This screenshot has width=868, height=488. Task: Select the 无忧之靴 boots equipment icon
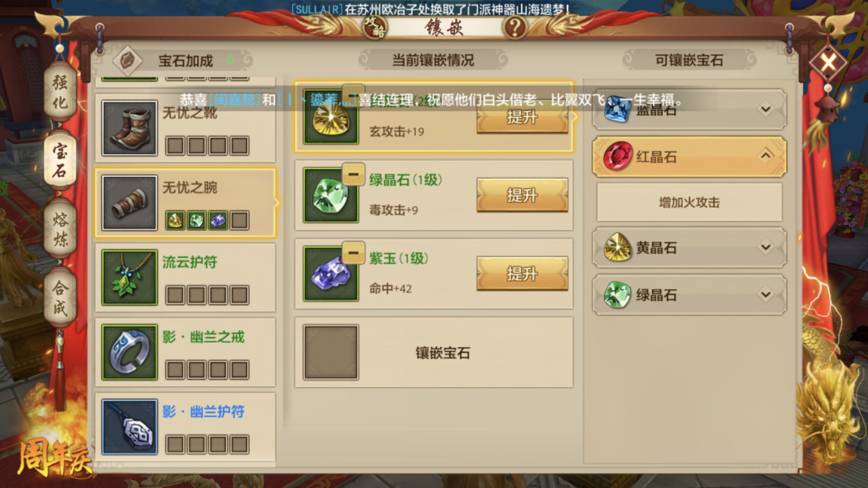click(130, 127)
